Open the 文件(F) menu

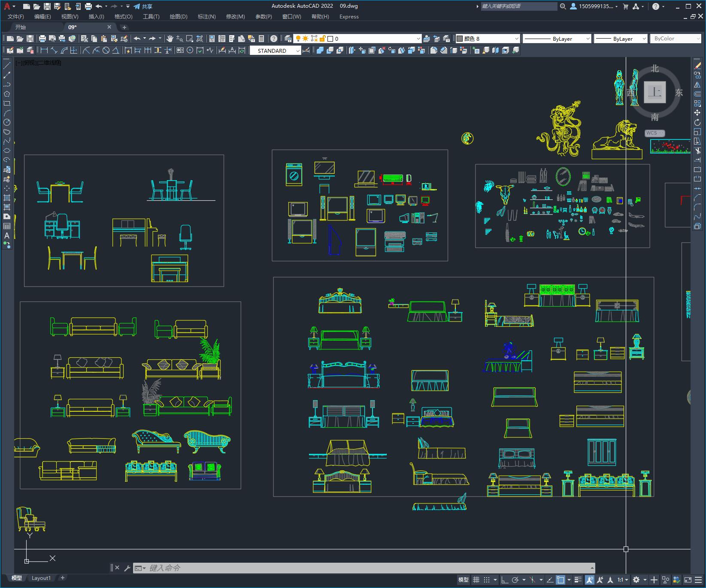pos(16,17)
